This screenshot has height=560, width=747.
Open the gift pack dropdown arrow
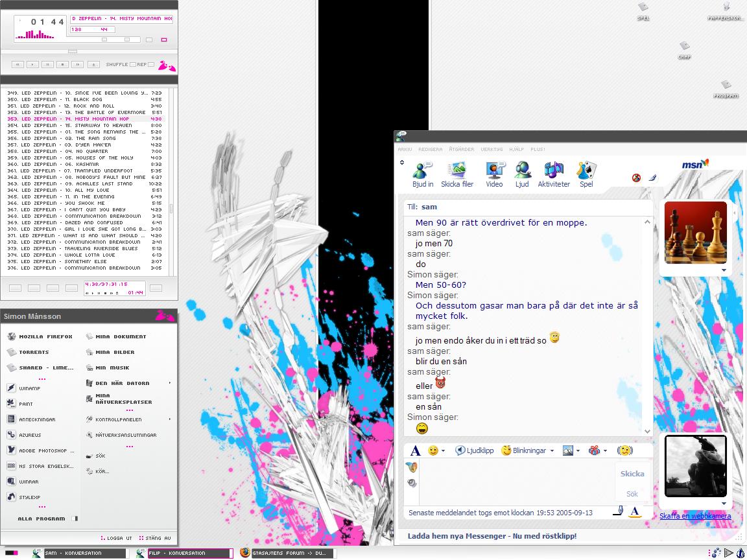[x=605, y=451]
